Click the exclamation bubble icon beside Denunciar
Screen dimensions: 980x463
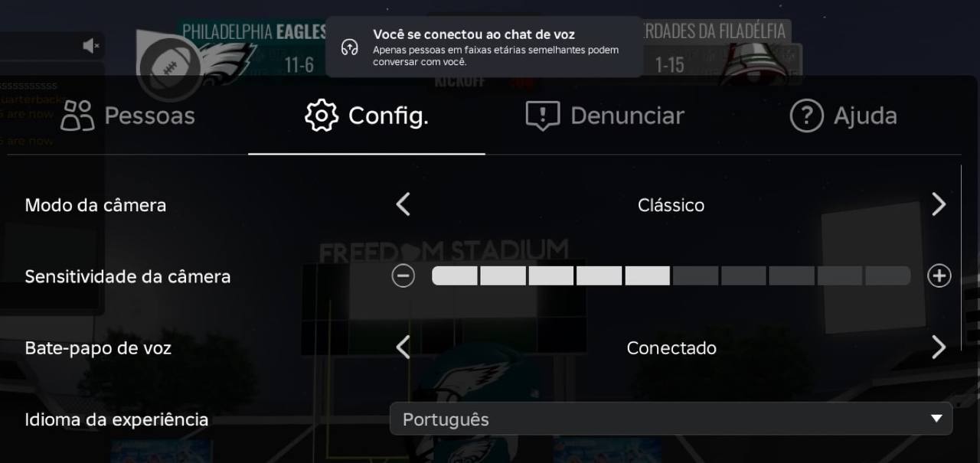tap(543, 116)
